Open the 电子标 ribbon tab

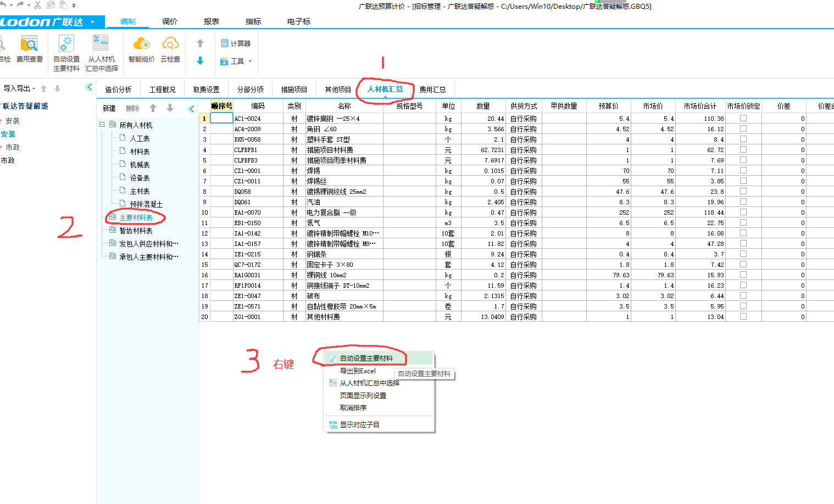pos(299,21)
